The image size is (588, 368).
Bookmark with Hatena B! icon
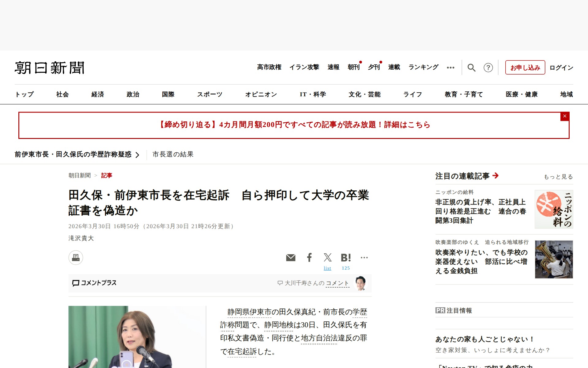coord(346,258)
